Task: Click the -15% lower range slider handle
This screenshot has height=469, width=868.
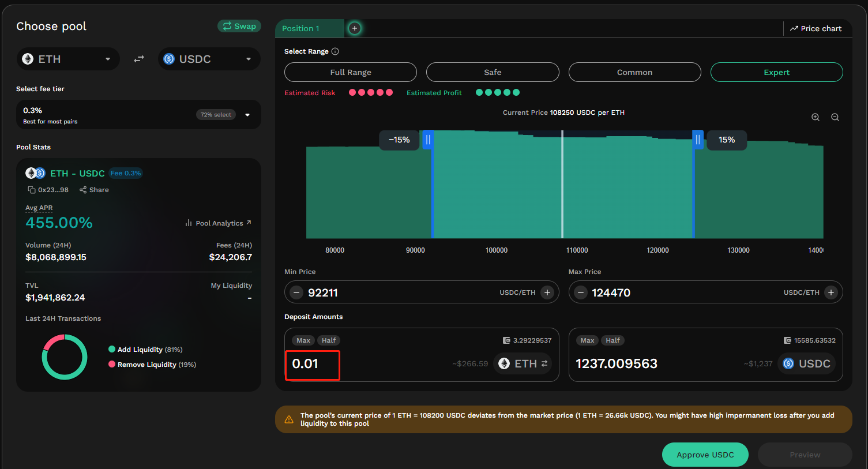Action: (x=428, y=140)
